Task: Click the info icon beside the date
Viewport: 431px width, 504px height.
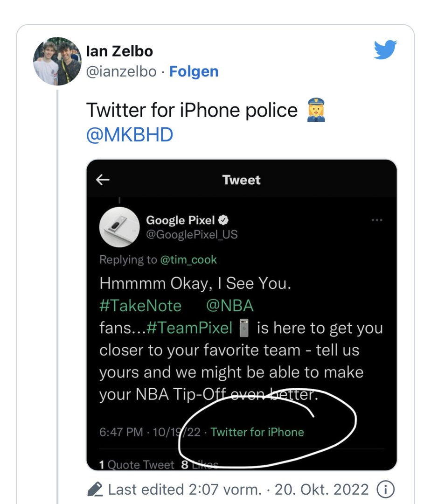Action: tap(385, 490)
